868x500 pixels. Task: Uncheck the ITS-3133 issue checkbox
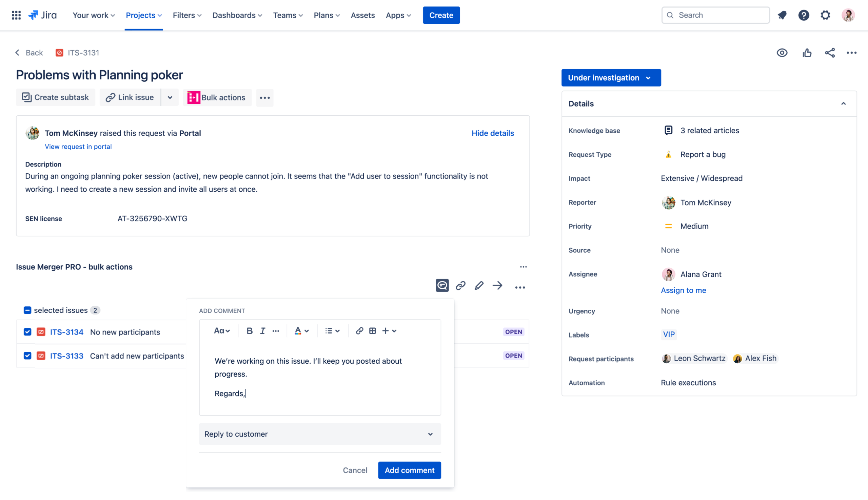click(27, 356)
